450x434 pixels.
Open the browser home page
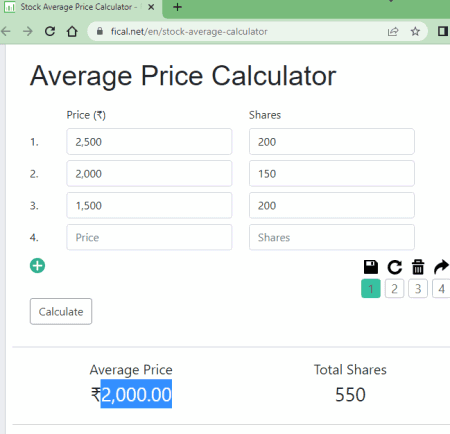72,31
